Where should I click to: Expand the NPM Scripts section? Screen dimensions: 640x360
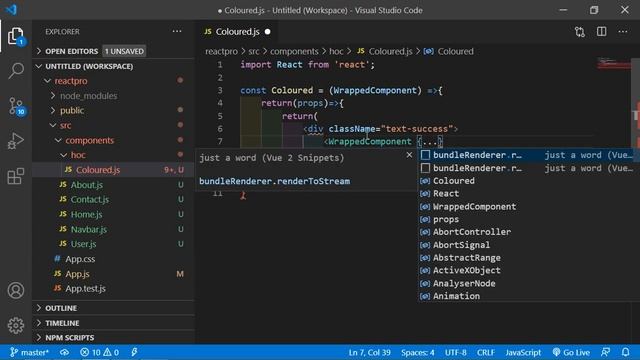click(x=113, y=338)
